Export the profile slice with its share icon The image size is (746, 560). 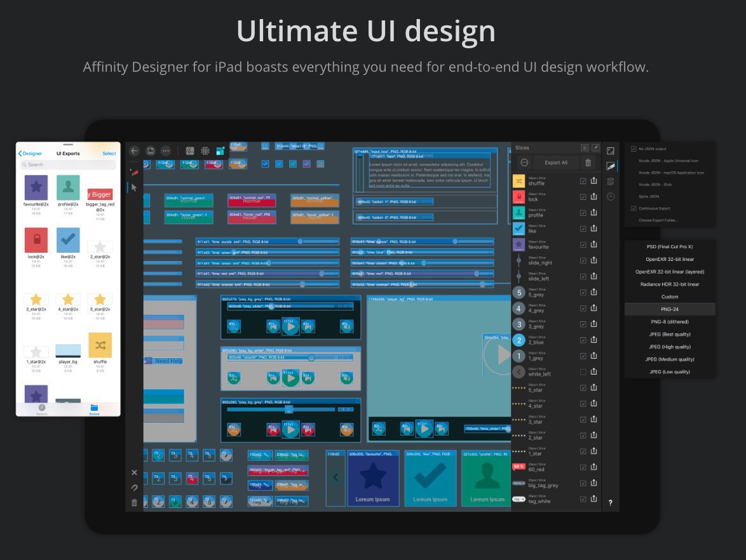[593, 213]
